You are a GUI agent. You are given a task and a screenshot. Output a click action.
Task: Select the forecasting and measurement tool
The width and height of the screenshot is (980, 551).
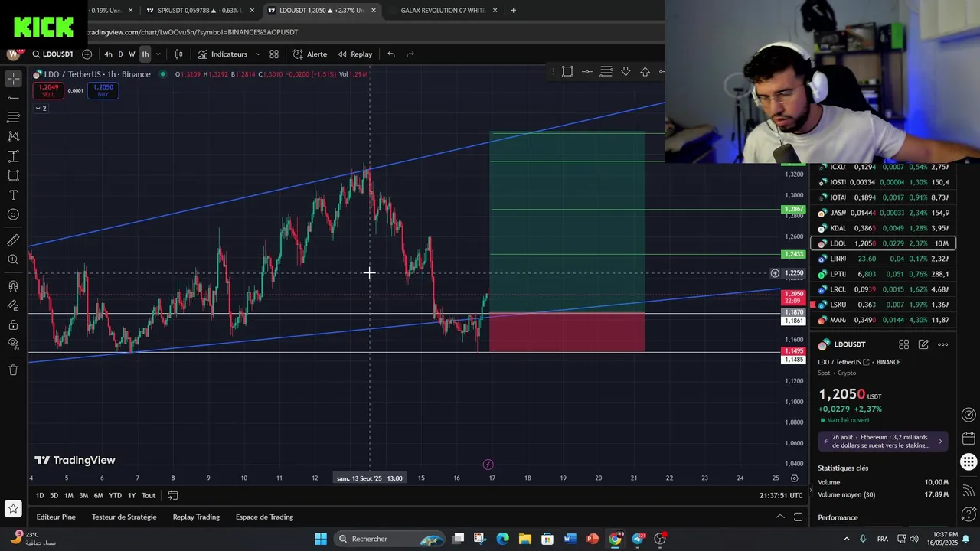tap(13, 156)
